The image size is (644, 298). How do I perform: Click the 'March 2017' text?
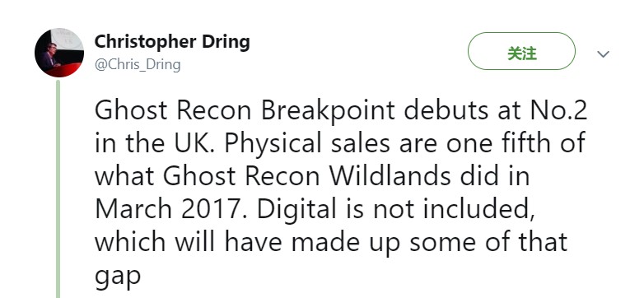[167, 208]
